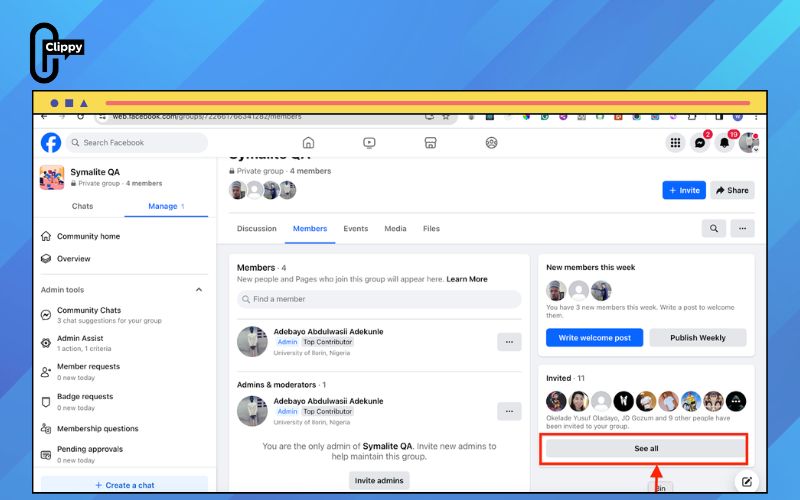Open Badge requests shield icon

click(46, 402)
